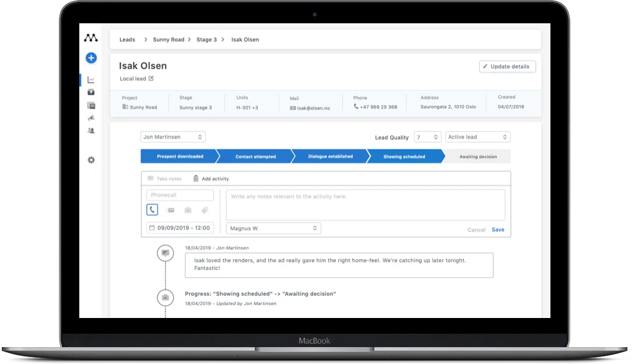Select the tag activity type icon
Image resolution: width=635 pixels, height=364 pixels.
coord(205,210)
